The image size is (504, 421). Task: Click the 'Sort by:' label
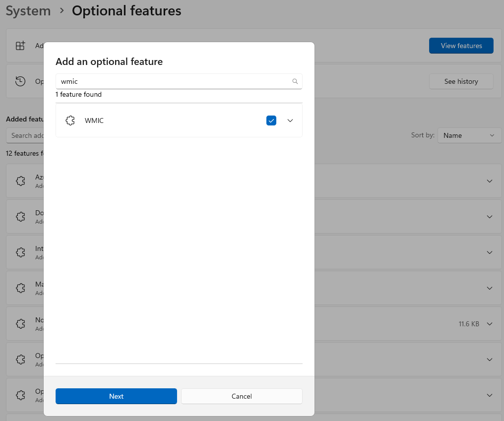click(423, 135)
